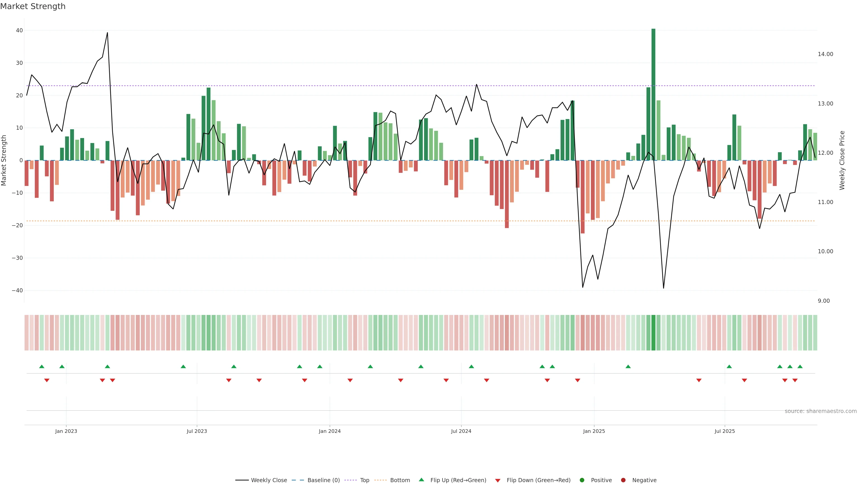Click the Jan 2024 axis label
The width and height of the screenshot is (868, 488).
tap(330, 431)
